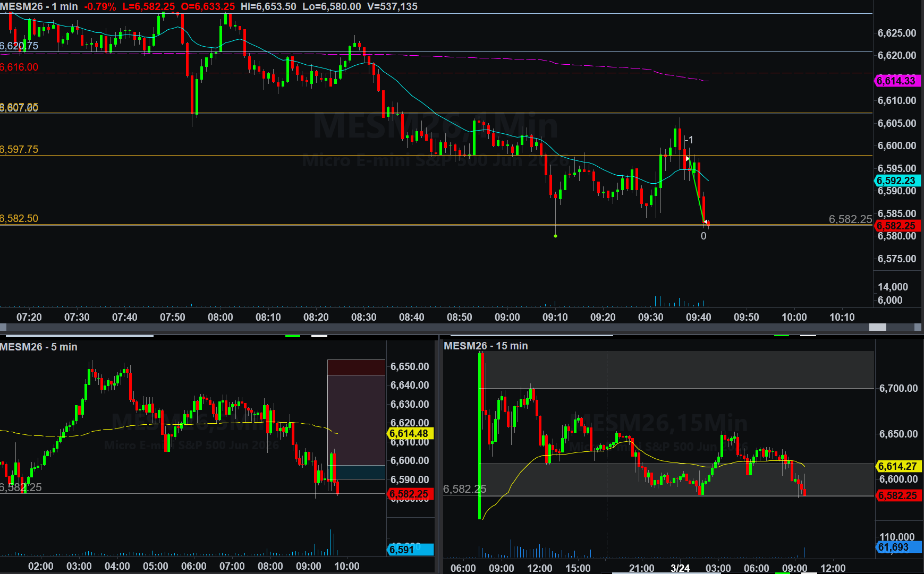Click the 3/24 date label on time axis
This screenshot has width=924, height=574.
[680, 568]
